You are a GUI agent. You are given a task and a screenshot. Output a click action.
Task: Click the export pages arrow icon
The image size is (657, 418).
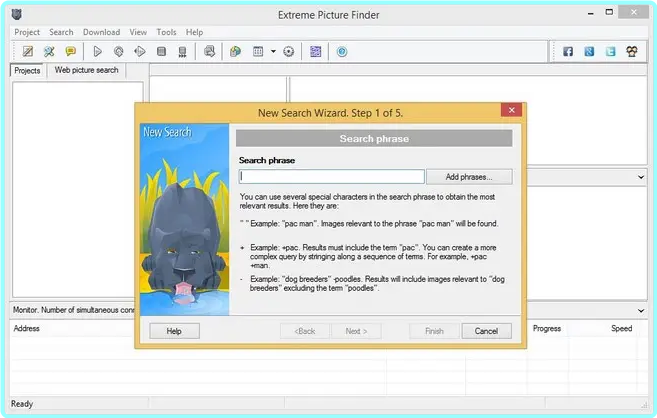coord(209,52)
